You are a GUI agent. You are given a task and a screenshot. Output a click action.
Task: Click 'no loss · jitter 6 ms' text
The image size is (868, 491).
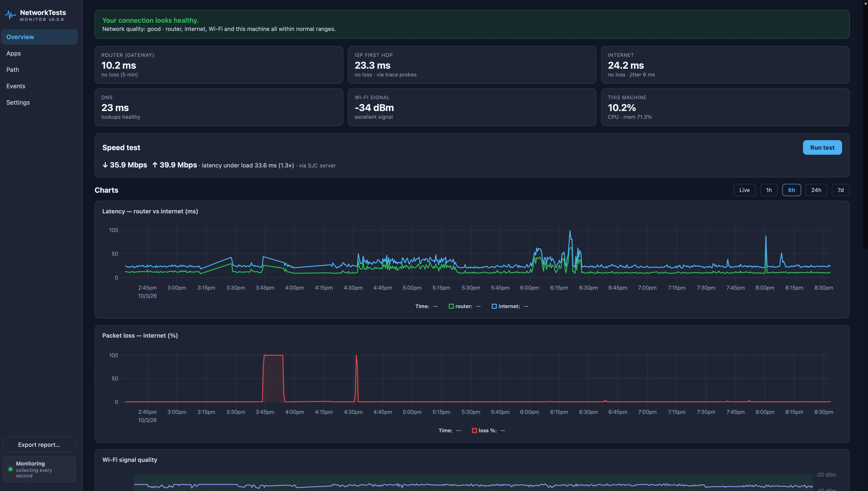tap(631, 75)
